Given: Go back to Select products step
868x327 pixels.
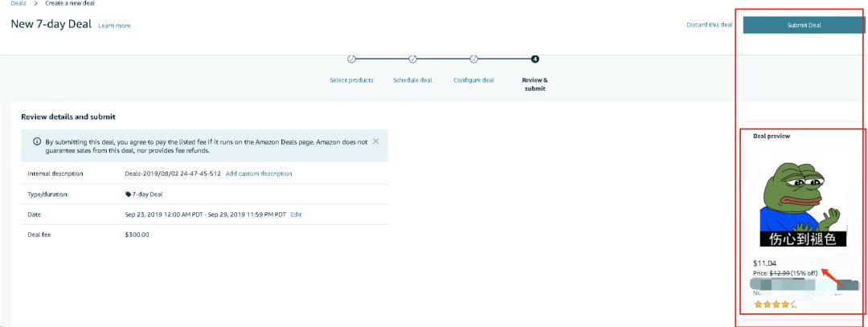Looking at the screenshot, I should pos(351,80).
